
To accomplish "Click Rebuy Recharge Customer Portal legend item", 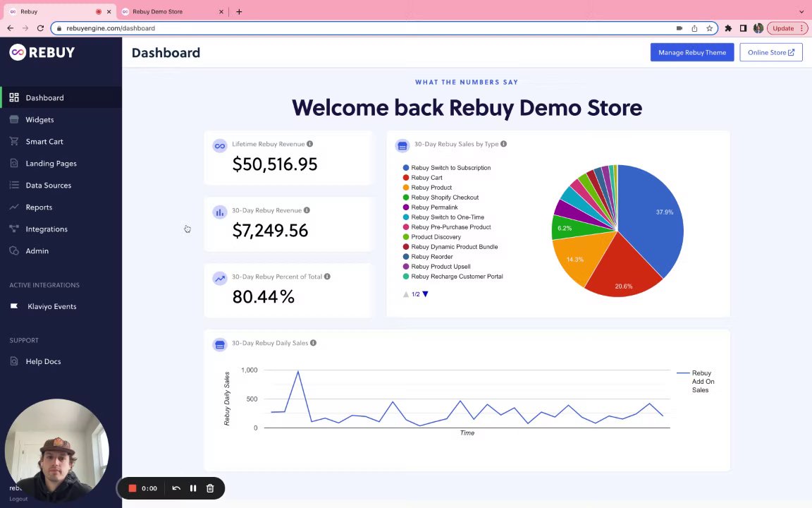I will [x=453, y=277].
